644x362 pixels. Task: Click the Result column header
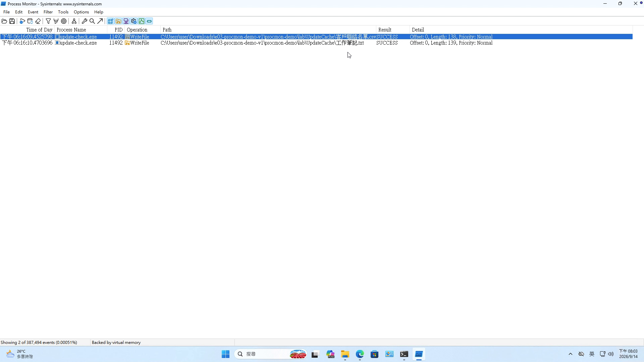(x=393, y=30)
